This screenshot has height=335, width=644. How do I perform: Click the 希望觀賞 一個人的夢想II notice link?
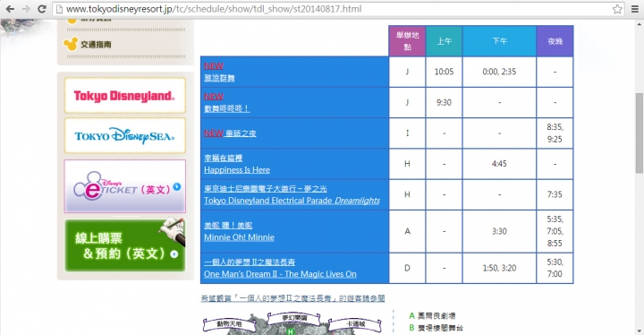[292, 298]
